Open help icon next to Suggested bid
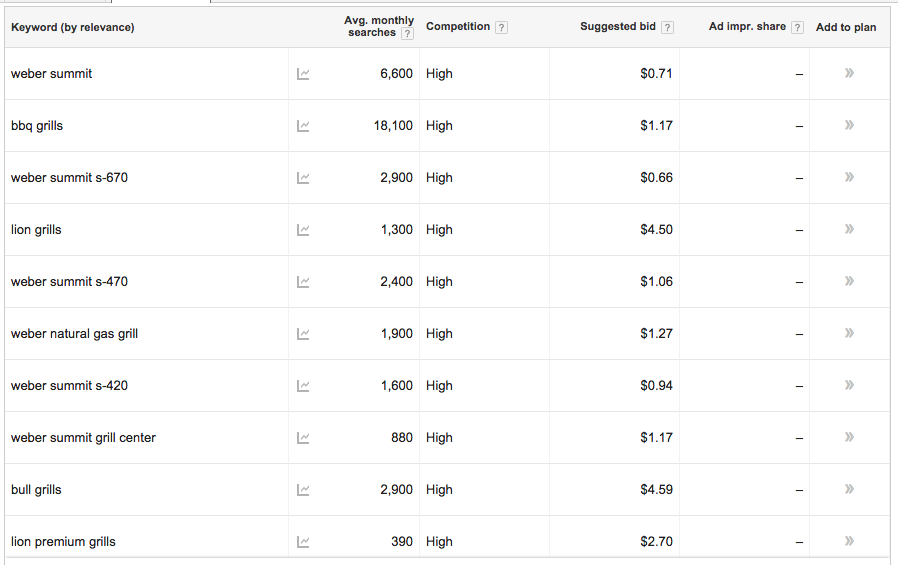The image size is (898, 565). tap(667, 27)
